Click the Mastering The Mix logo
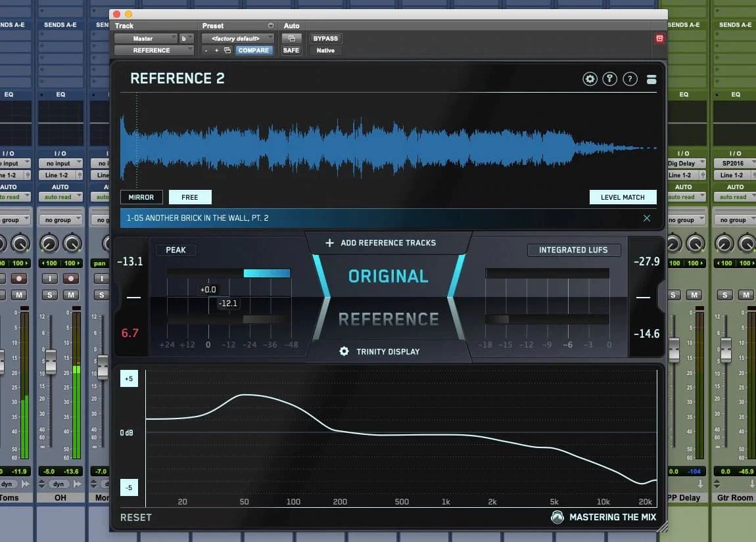 pos(557,518)
